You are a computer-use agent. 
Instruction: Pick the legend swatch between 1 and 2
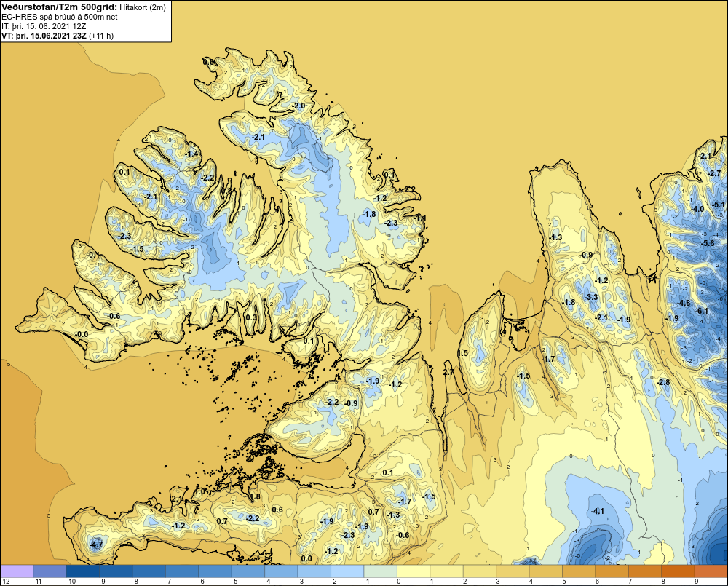[447, 571]
